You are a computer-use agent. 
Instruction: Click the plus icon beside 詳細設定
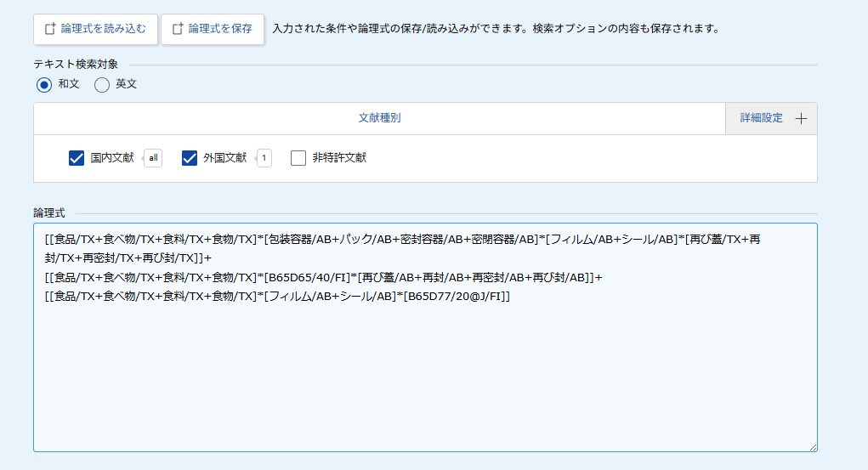[x=801, y=118]
